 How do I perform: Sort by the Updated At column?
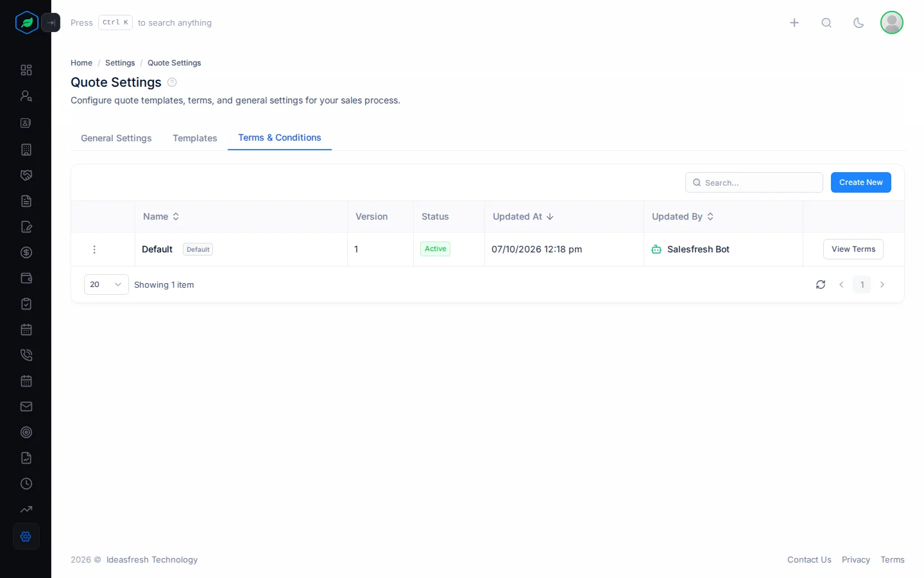pyautogui.click(x=523, y=216)
